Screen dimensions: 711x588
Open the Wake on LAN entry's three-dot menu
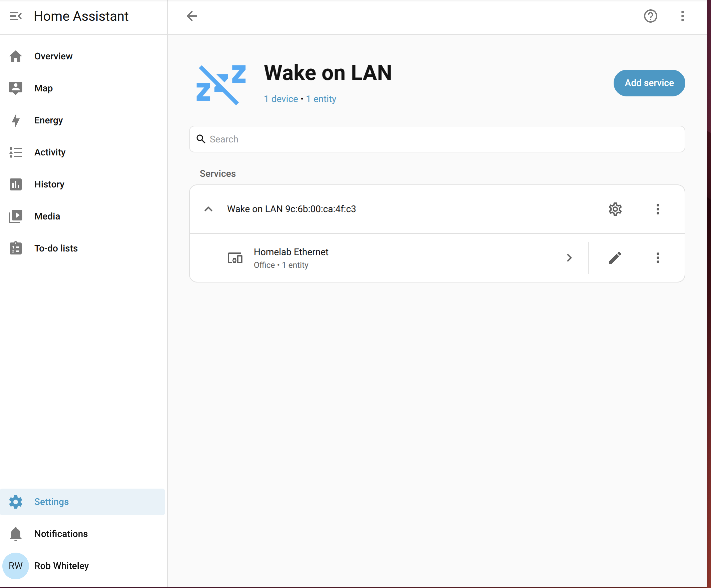658,209
